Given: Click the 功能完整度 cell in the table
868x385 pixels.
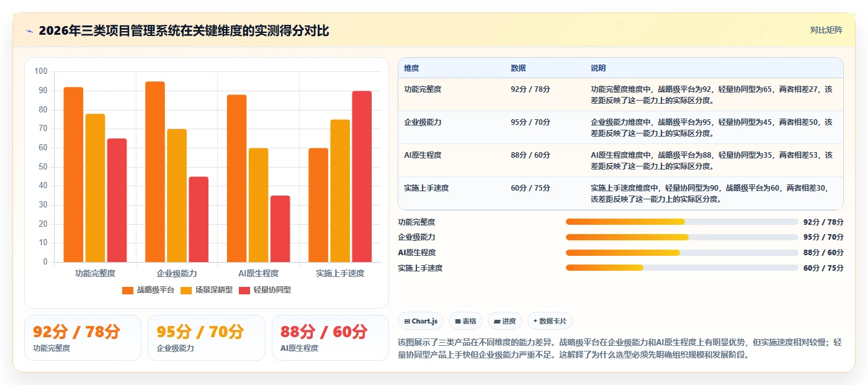Looking at the screenshot, I should pyautogui.click(x=423, y=89).
